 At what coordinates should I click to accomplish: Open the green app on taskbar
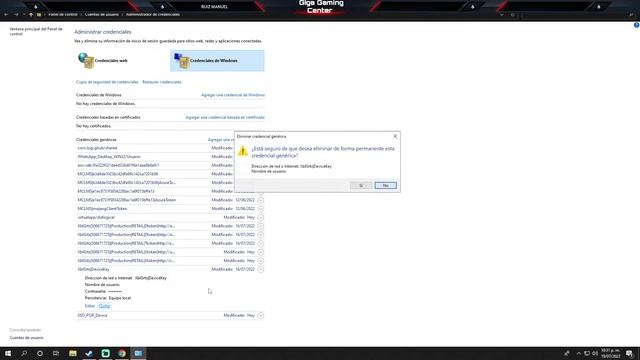coord(105,353)
